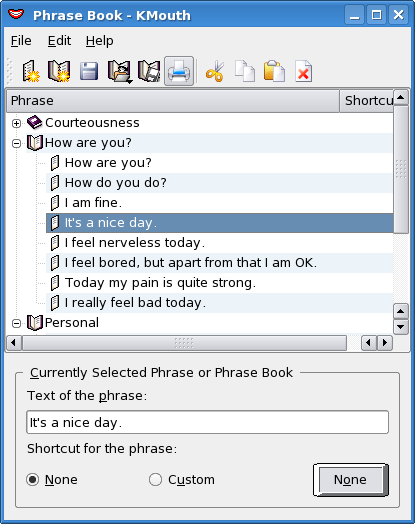Viewport: 415px width, 524px height.
Task: Select the phrase I am fine.
Action: [219, 203]
